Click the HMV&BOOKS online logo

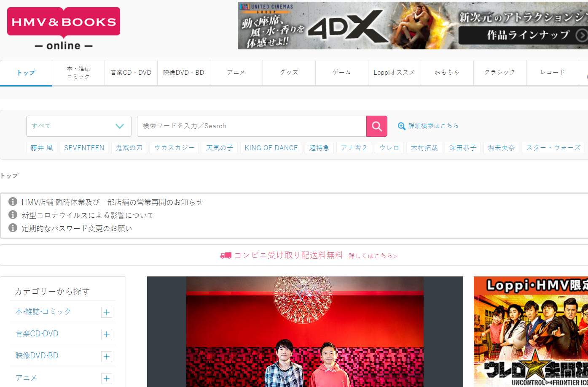64,28
